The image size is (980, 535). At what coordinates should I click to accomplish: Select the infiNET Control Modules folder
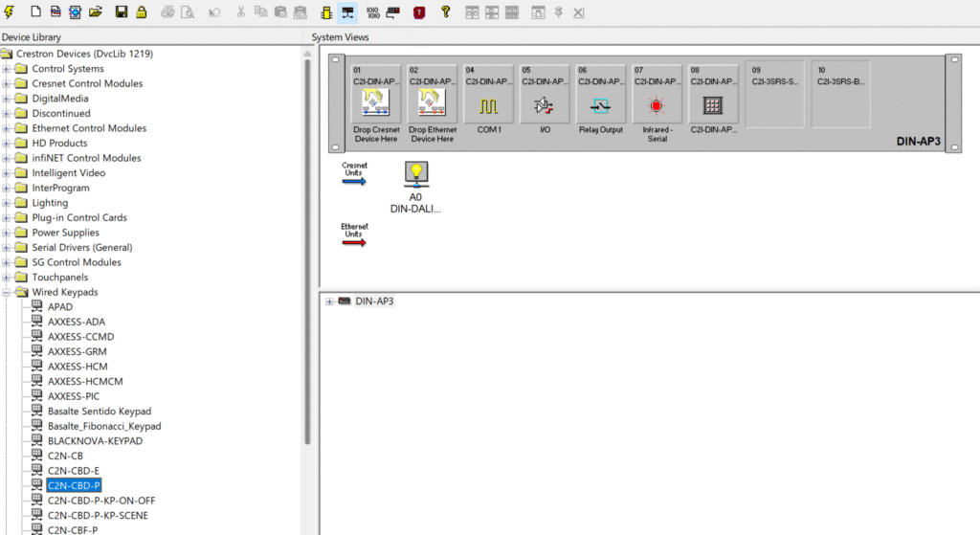[x=86, y=158]
